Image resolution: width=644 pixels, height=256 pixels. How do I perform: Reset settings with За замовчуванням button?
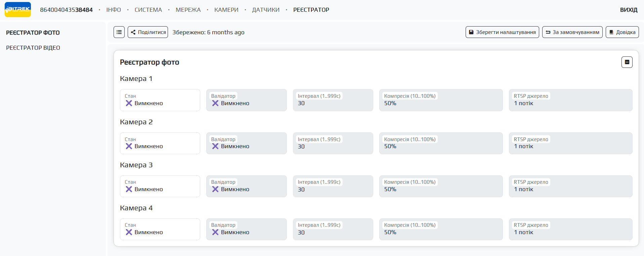coord(572,32)
